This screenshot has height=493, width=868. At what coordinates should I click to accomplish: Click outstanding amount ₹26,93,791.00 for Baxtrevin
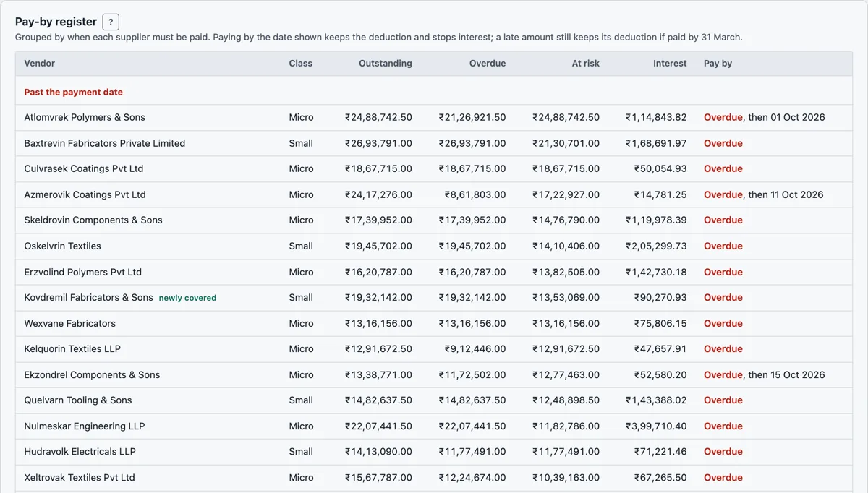tap(378, 143)
